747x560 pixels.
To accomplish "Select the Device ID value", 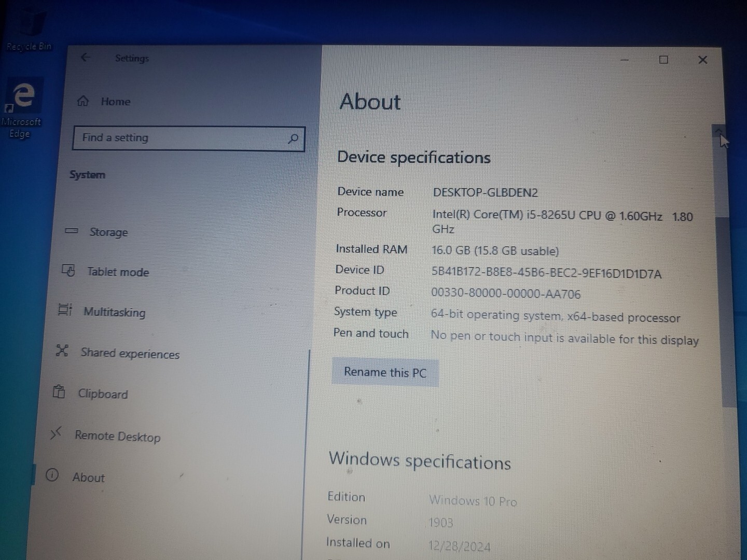I will tap(546, 273).
